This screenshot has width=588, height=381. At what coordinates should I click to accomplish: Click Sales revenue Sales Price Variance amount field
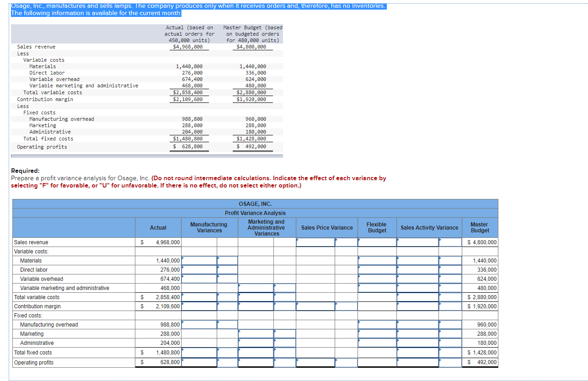315,242
